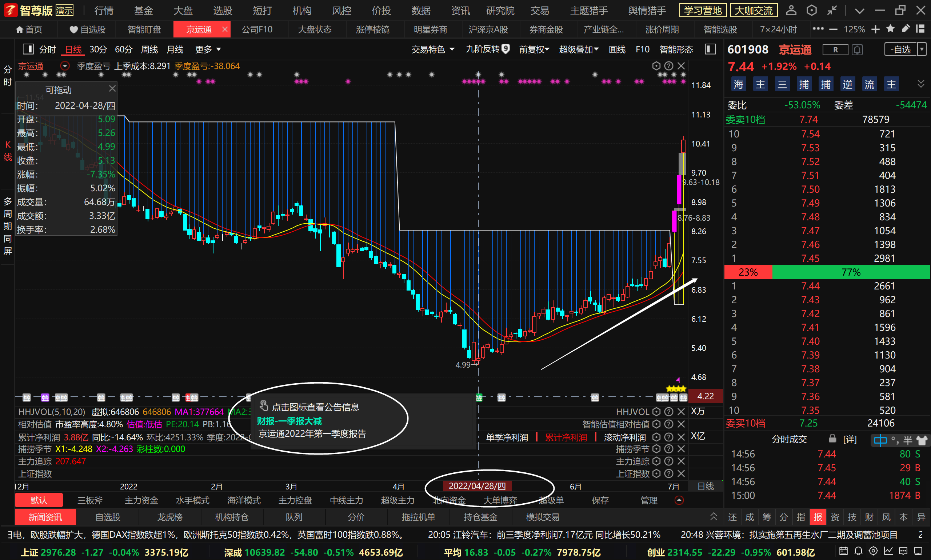Click the star favorite icon in toolbar

click(890, 29)
